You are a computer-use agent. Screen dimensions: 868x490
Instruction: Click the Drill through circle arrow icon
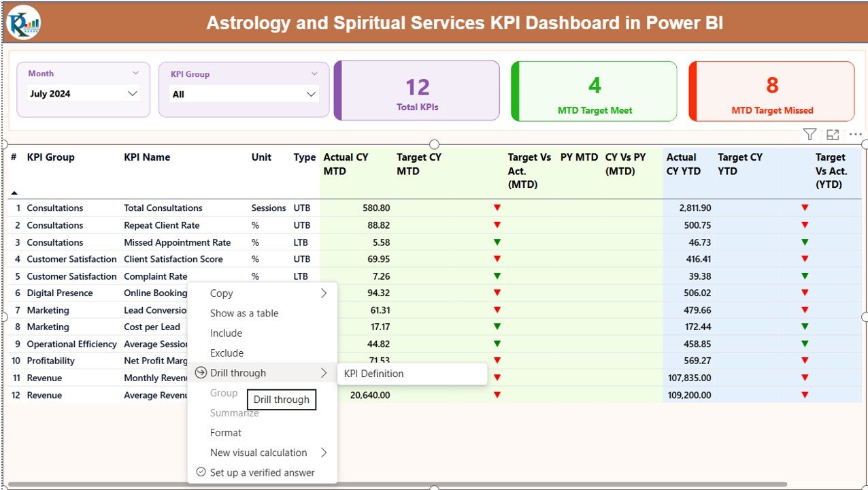pyautogui.click(x=201, y=373)
